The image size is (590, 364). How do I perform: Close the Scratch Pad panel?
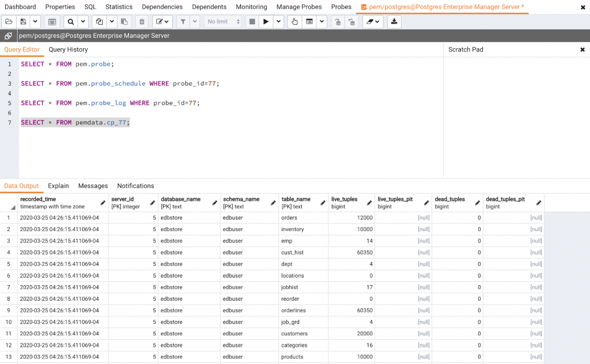(x=582, y=50)
